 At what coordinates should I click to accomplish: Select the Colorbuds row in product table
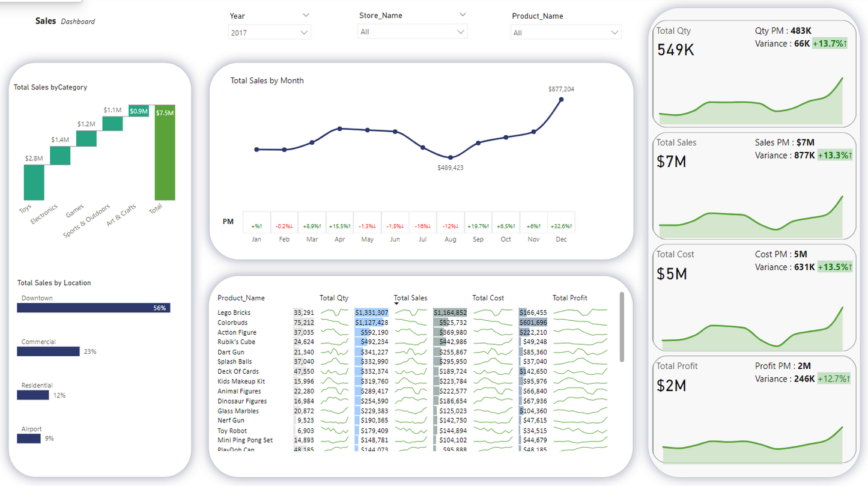[x=233, y=323]
